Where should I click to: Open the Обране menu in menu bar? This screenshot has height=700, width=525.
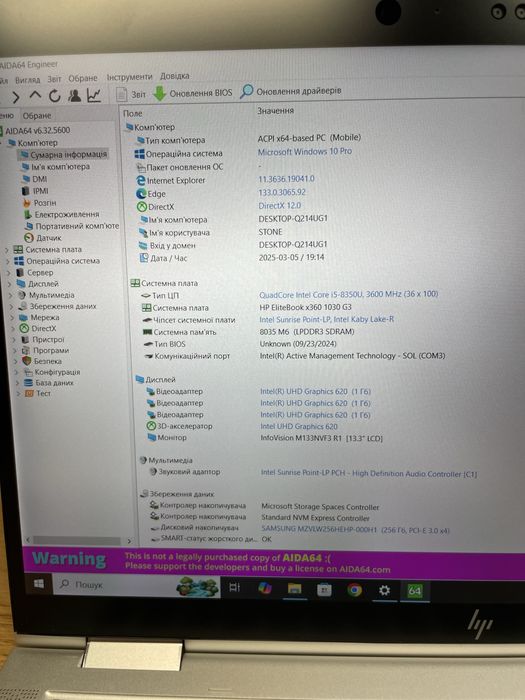83,78
